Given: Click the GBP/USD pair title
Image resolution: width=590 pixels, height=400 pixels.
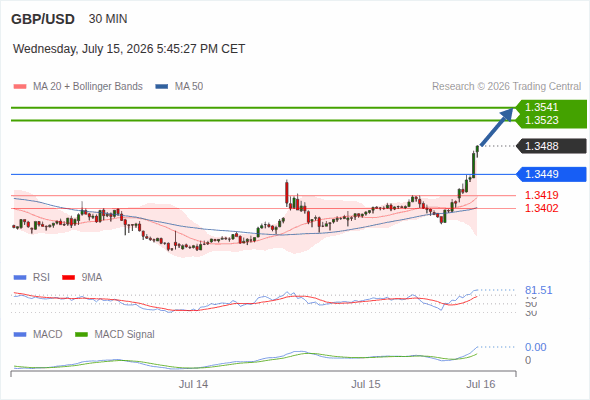Looking at the screenshot, I should [x=43, y=19].
